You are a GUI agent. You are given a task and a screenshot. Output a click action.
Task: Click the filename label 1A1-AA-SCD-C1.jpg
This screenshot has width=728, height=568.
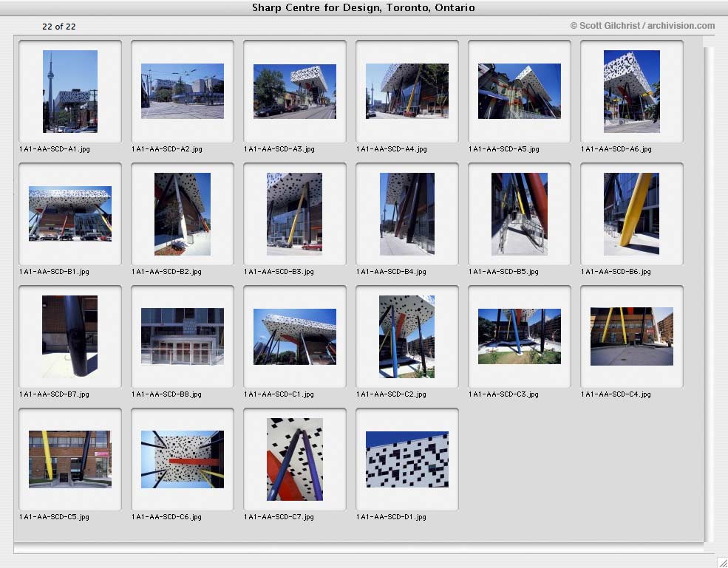[279, 394]
